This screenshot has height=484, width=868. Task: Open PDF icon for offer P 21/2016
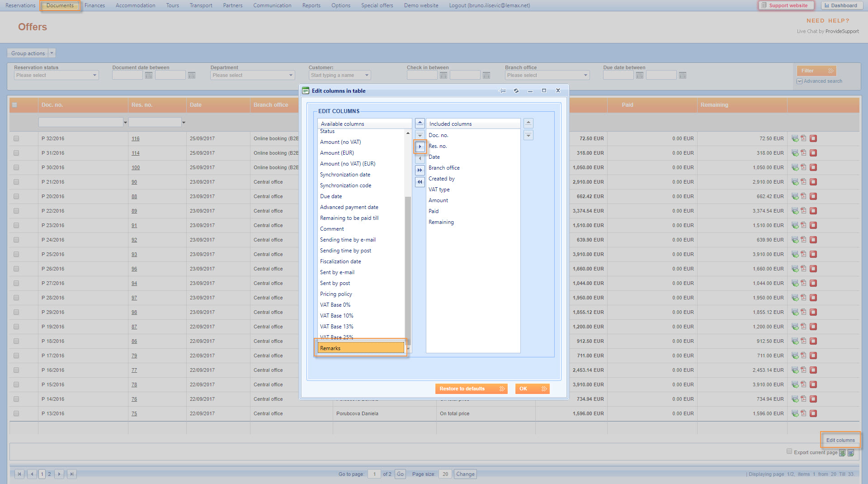point(803,182)
